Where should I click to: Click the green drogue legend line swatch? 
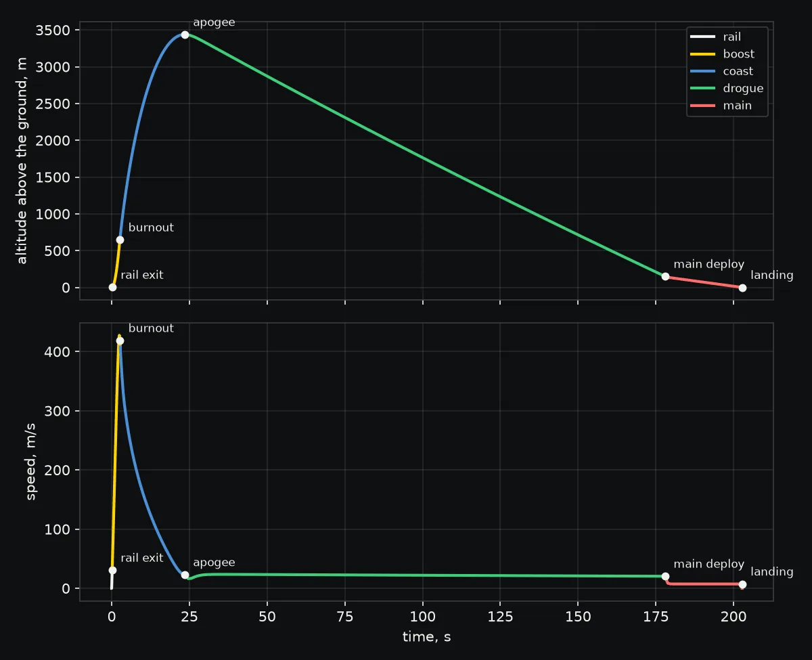(702, 89)
